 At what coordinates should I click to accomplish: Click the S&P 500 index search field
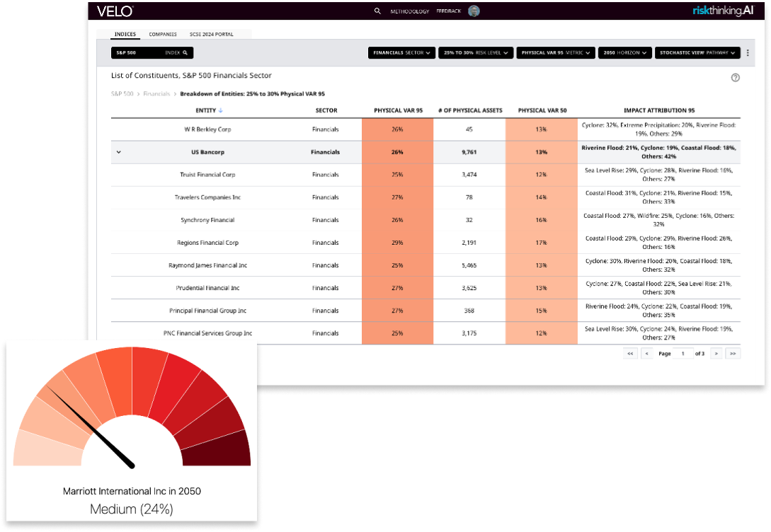coord(152,52)
